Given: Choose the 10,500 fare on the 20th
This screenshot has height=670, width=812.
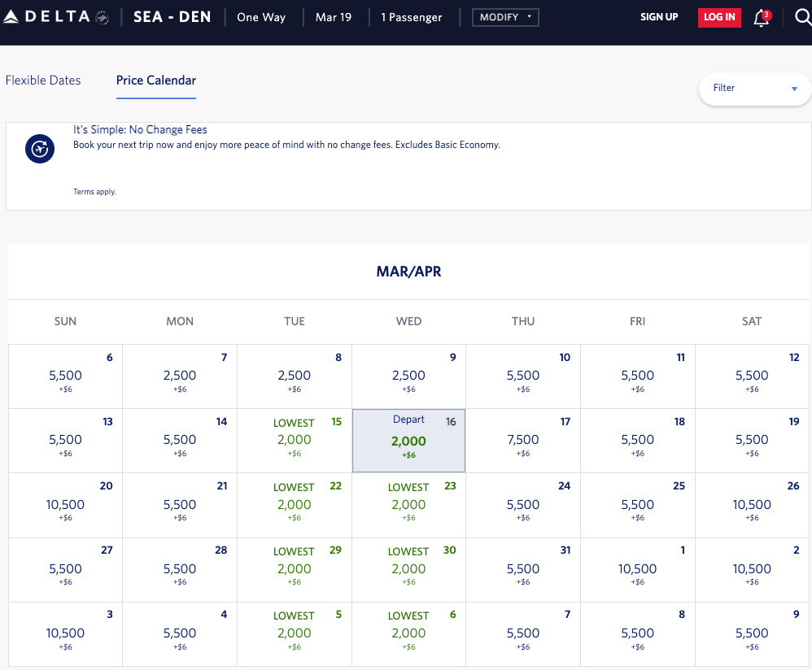Looking at the screenshot, I should point(65,505).
